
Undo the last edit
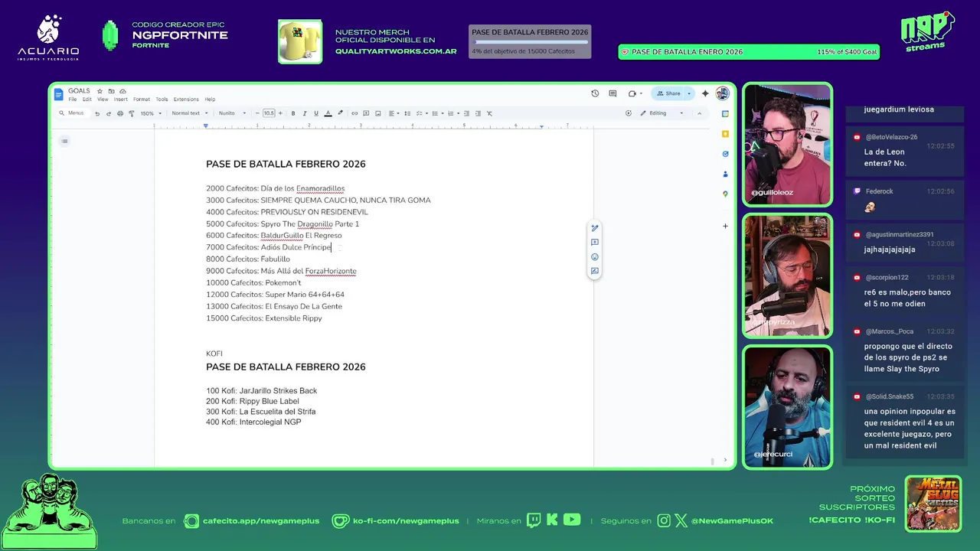coord(97,113)
